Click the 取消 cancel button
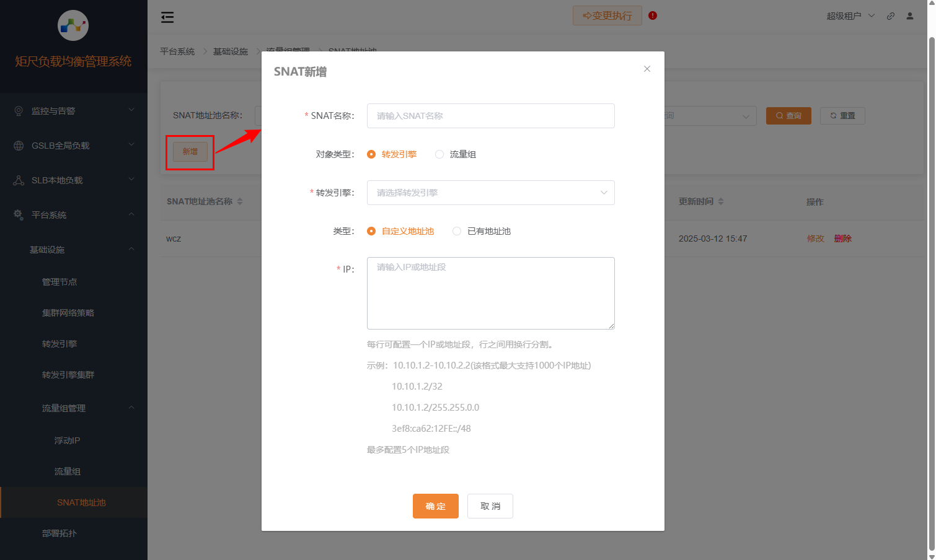Screen dimensions: 936x560 (x=490, y=506)
